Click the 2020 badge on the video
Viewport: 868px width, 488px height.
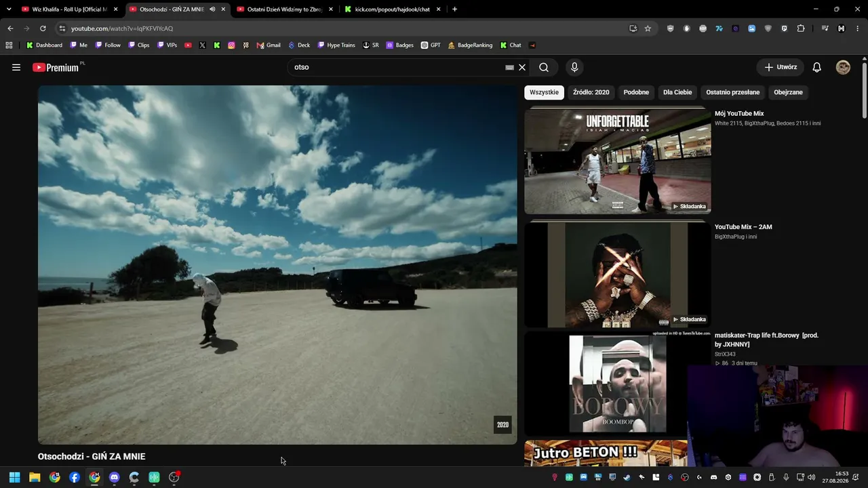coord(502,425)
